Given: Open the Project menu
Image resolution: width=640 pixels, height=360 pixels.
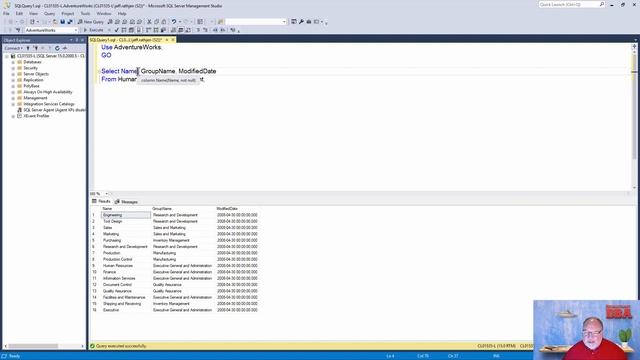Looking at the screenshot, I should 68,13.
